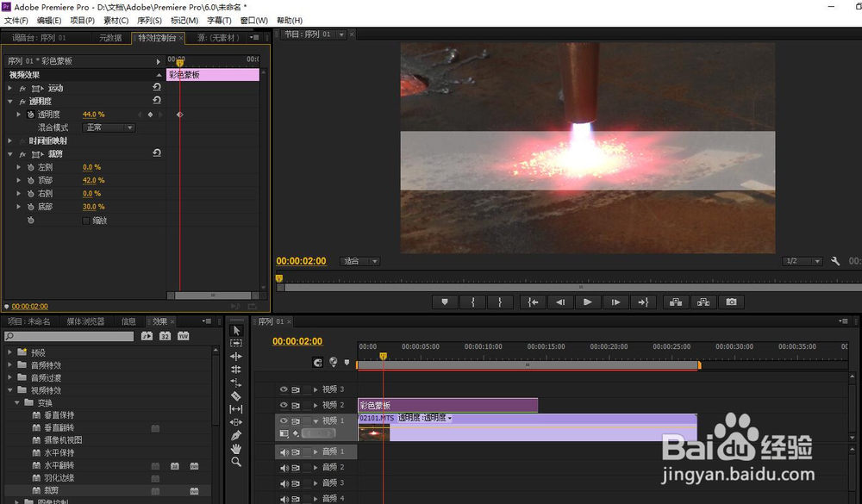Viewport: 862px width, 504px height.
Task: Open program monitor settings wrench
Action: 835,261
